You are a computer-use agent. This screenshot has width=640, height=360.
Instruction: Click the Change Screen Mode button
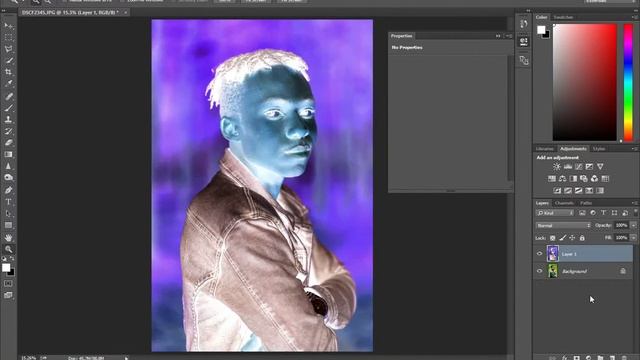tap(9, 295)
